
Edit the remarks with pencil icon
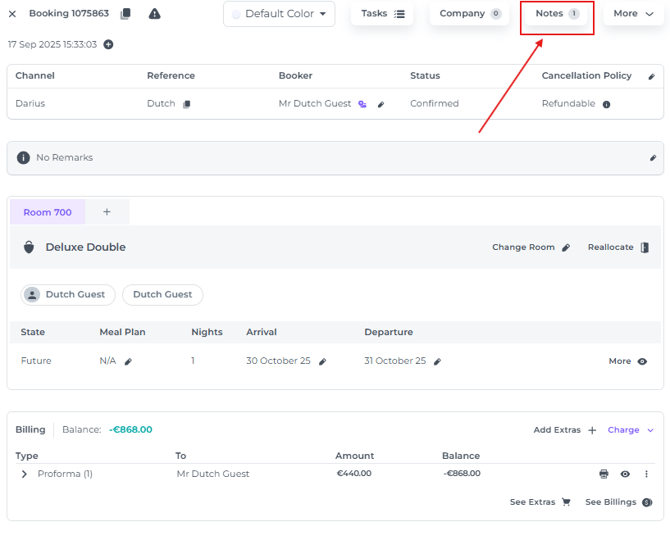[x=653, y=158]
